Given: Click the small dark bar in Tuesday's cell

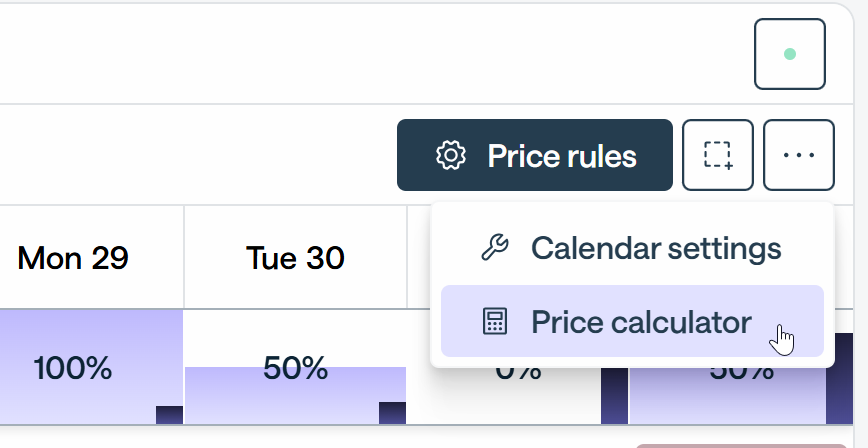Looking at the screenshot, I should click(x=392, y=413).
